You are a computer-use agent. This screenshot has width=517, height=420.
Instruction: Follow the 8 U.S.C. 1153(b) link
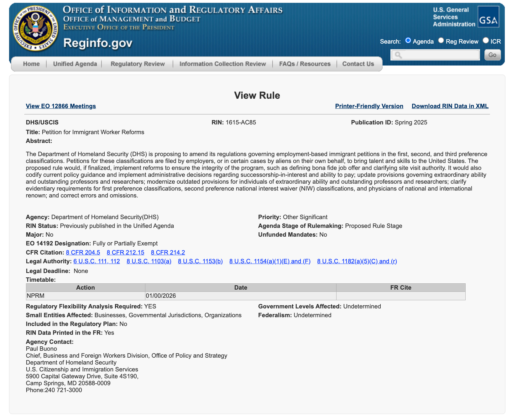coord(200,261)
